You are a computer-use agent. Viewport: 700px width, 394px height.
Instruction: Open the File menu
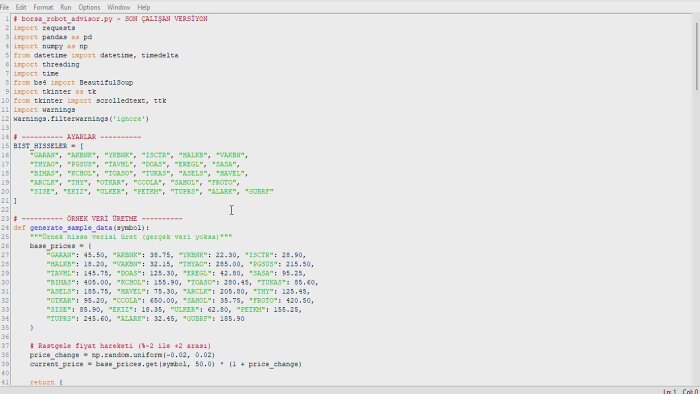tap(4, 7)
